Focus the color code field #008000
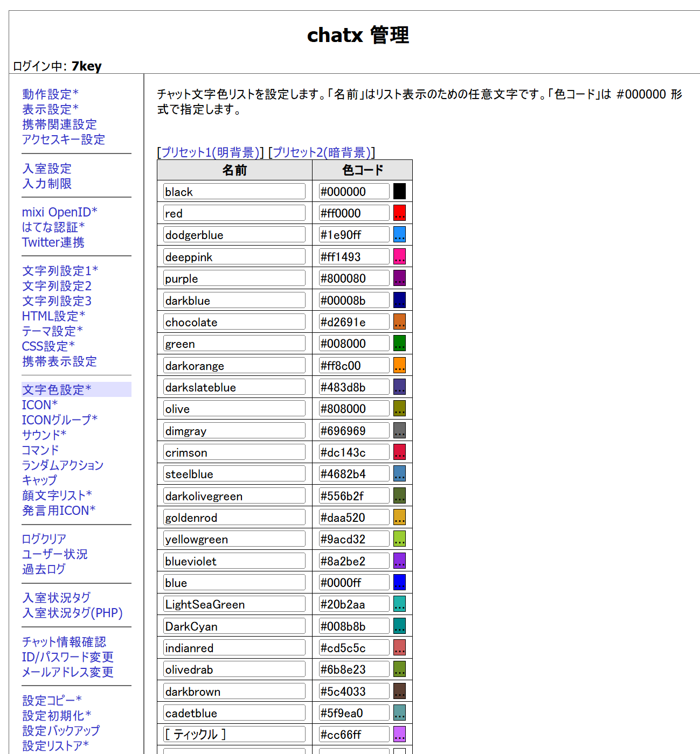700x754 pixels. (x=354, y=344)
